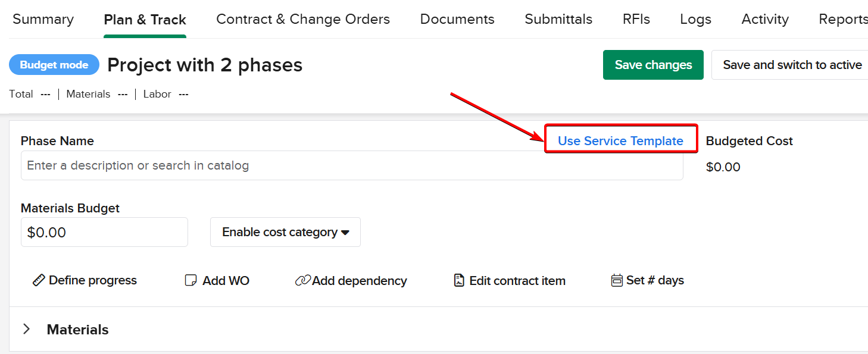Expand the Materials section chevron

(x=27, y=329)
